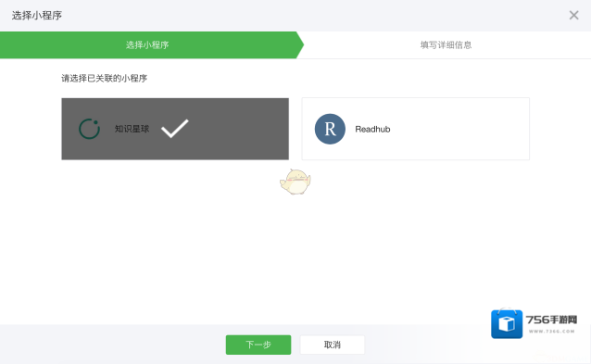Image resolution: width=591 pixels, height=364 pixels.
Task: Click the Readhub name label
Action: tap(372, 130)
